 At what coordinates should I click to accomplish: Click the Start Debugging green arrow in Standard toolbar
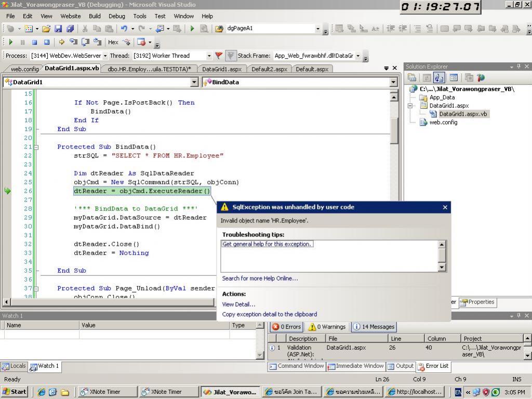(x=192, y=29)
